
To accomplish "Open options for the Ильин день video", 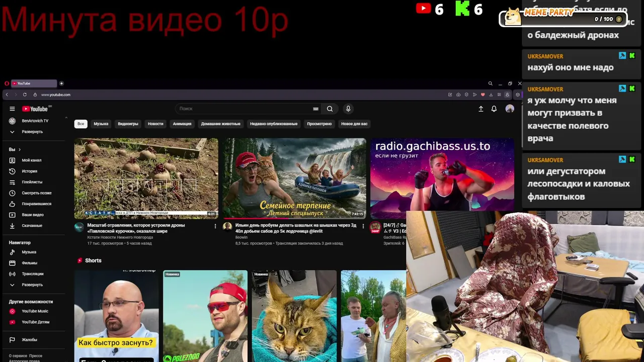I will point(363,226).
